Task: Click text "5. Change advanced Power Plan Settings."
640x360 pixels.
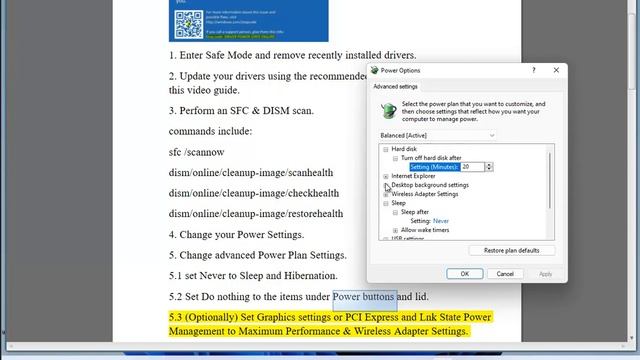Action: [258, 255]
